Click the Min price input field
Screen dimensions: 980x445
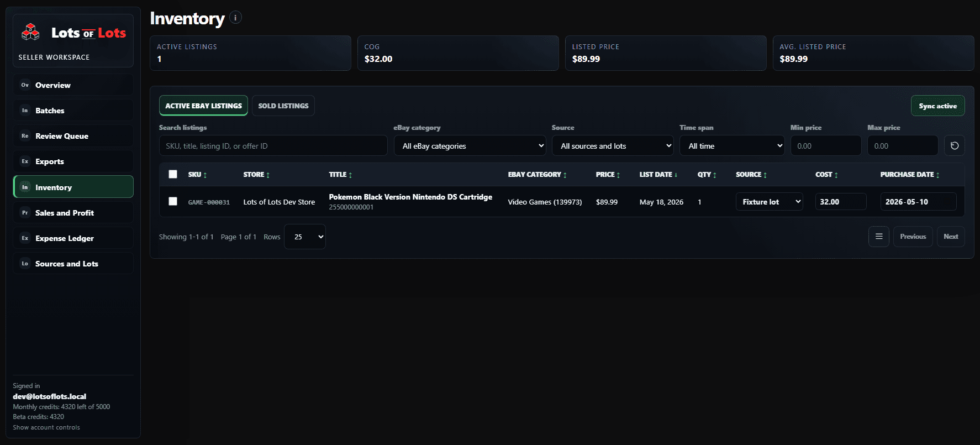825,146
